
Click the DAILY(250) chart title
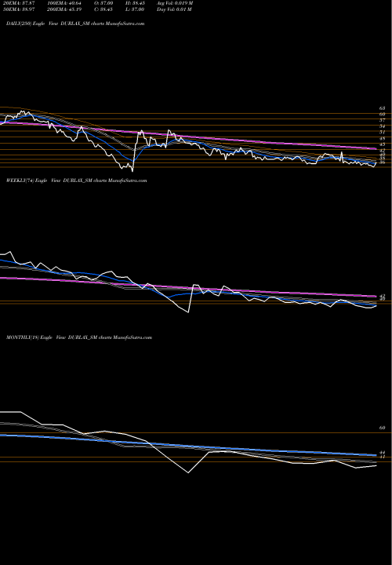click(75, 24)
